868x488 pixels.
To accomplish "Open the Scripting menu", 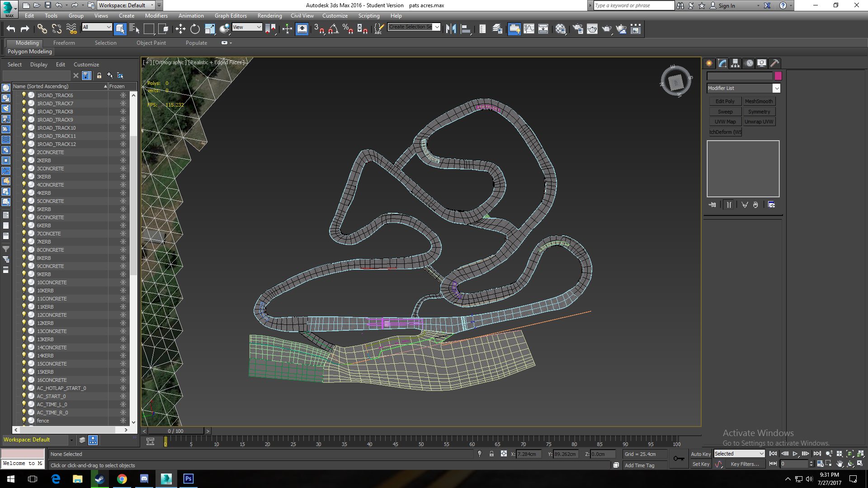I will [x=369, y=16].
